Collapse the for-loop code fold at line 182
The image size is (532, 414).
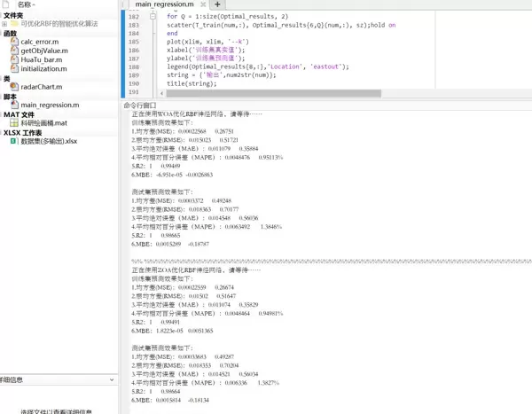click(x=153, y=17)
